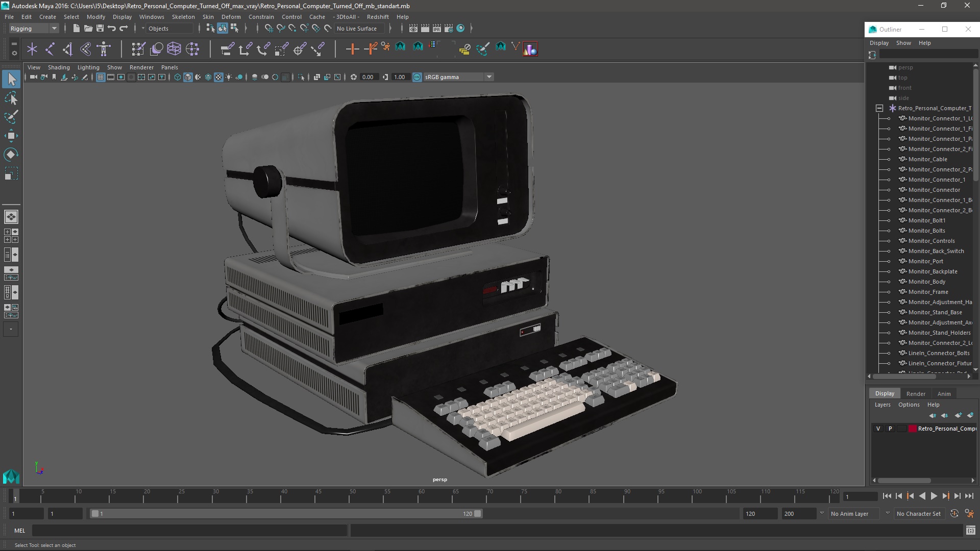
Task: Switch to the Render layer tab
Action: pyautogui.click(x=915, y=393)
